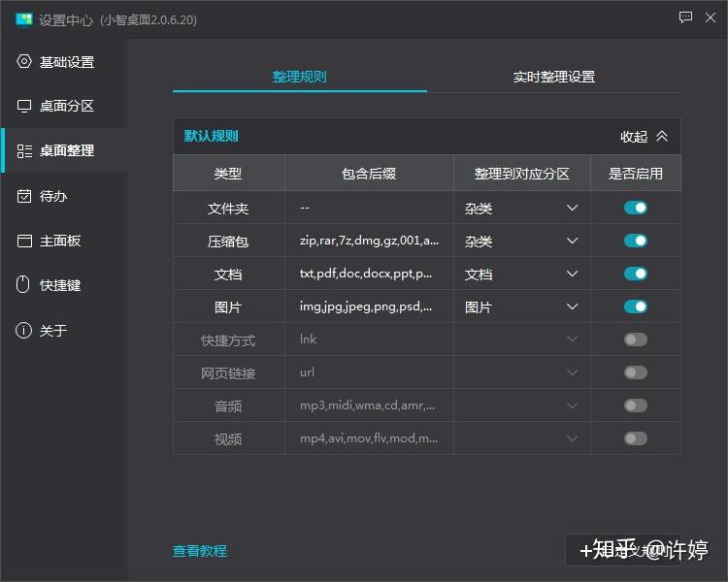Enable the 网页链接 rule toggle
728x582 pixels.
(635, 372)
